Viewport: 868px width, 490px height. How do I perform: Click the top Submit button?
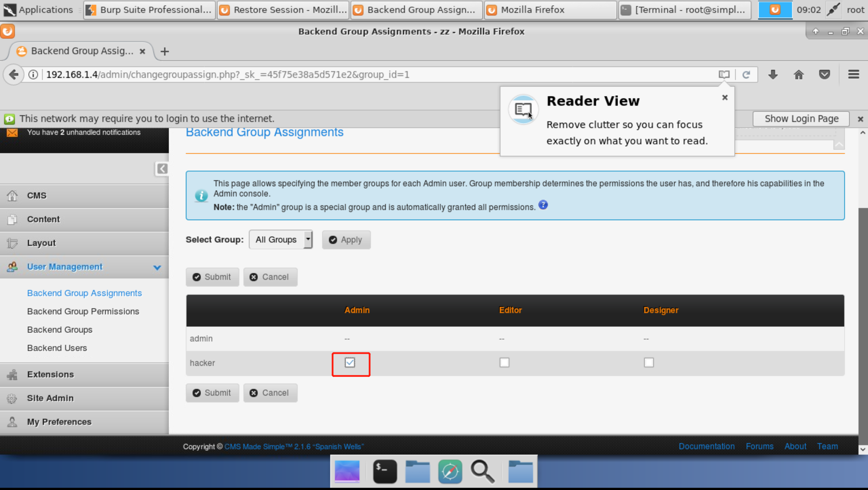pos(212,277)
